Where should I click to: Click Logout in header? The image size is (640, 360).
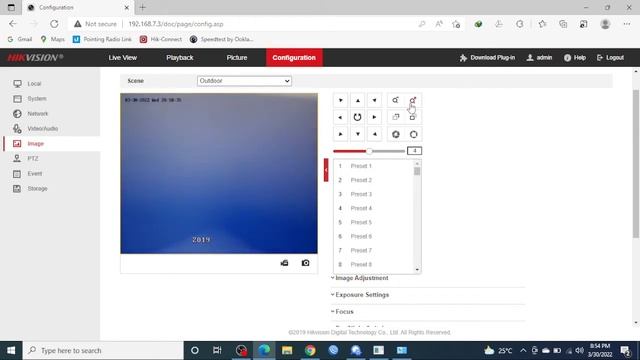pos(610,58)
